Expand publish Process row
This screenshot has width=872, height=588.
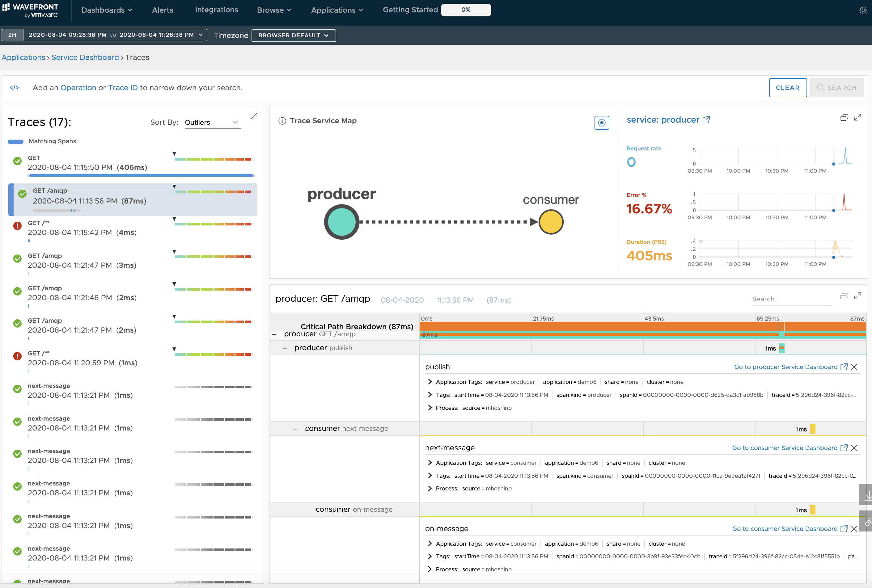click(x=430, y=408)
